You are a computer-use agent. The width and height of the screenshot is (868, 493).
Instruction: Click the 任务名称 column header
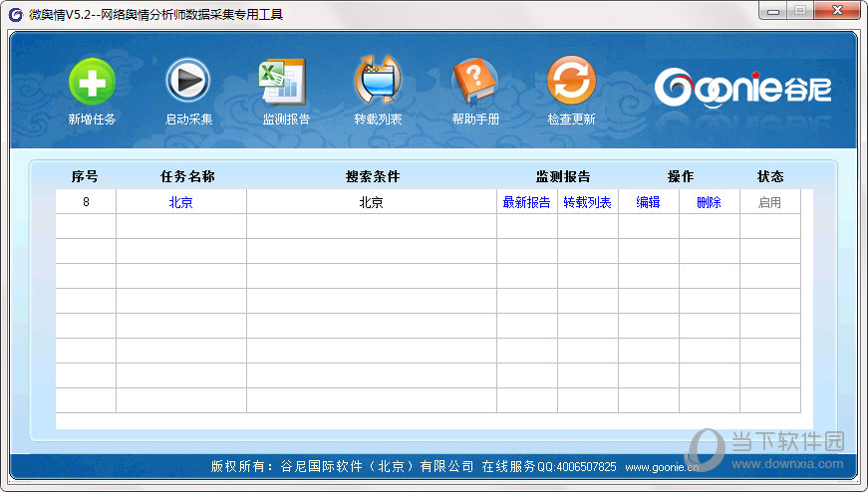[x=187, y=176]
